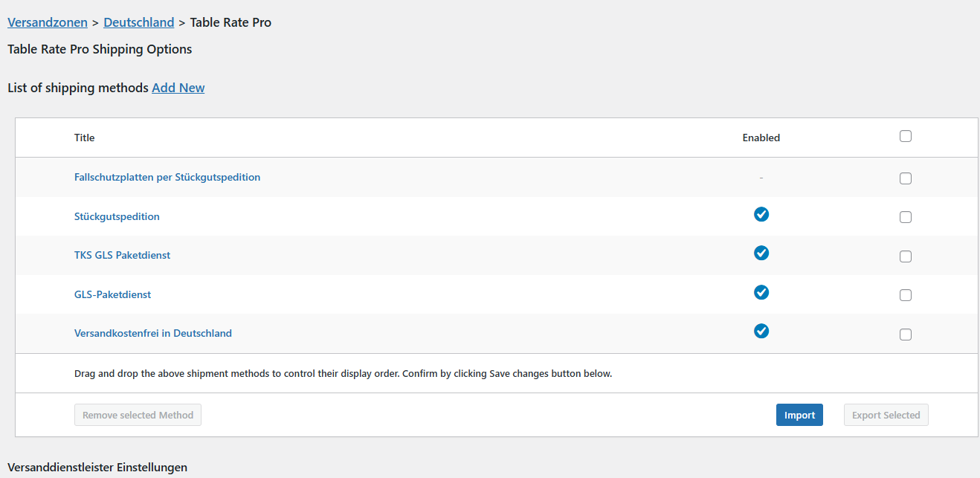Go to Versandzonen breadcrumb link

tap(48, 22)
